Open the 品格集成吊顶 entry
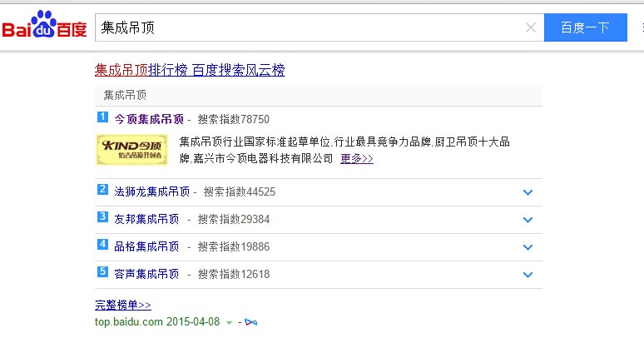 pos(146,246)
